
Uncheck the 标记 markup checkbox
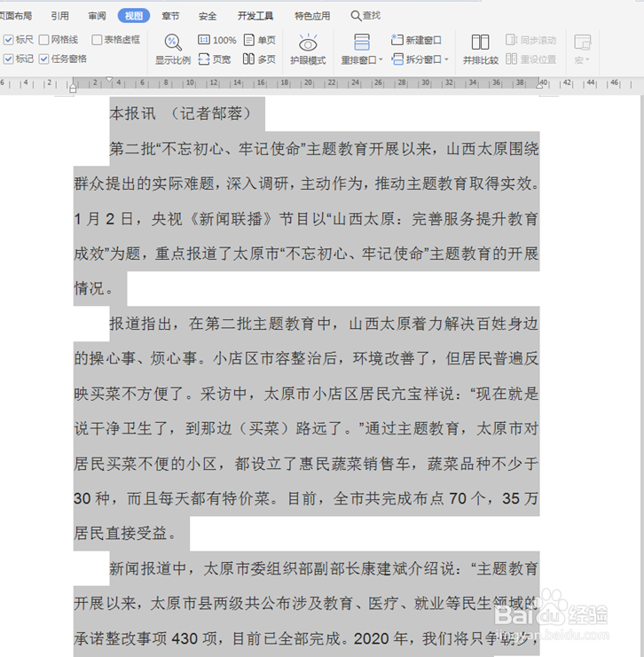(x=8, y=59)
